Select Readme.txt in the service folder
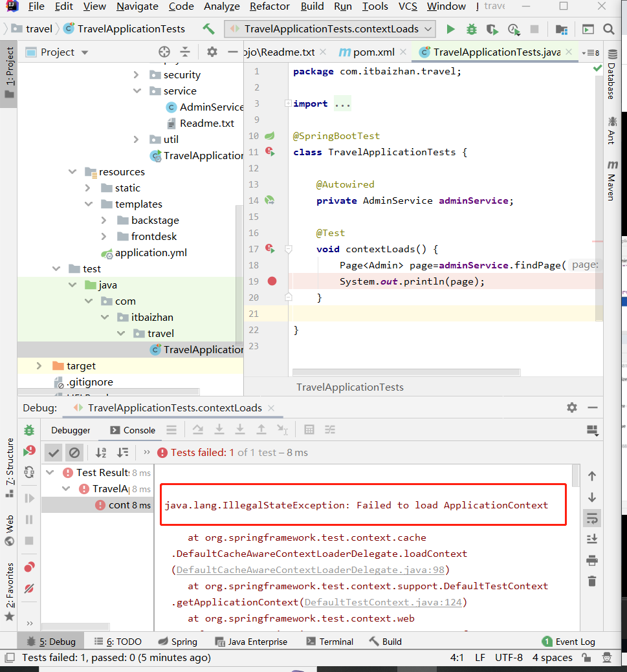Screen dimensions: 627x672 [x=206, y=124]
